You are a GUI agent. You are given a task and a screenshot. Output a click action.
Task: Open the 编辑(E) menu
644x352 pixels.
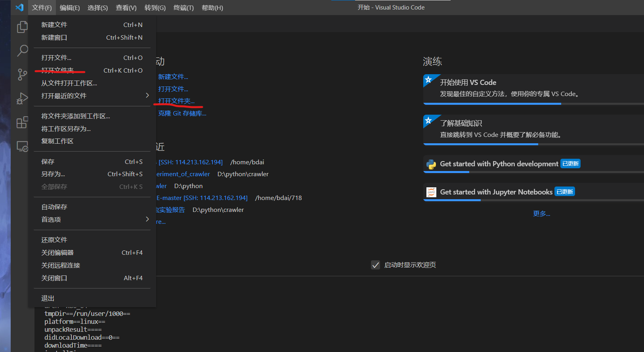pos(70,8)
